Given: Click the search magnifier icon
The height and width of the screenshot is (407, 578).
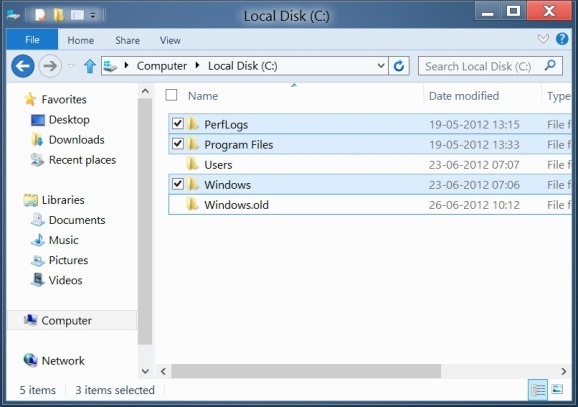Looking at the screenshot, I should 550,66.
